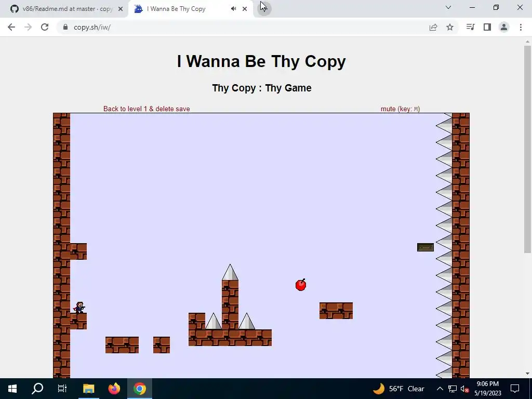Launch Firefox from the taskbar
Screen dimensions: 532x399
[114, 389]
